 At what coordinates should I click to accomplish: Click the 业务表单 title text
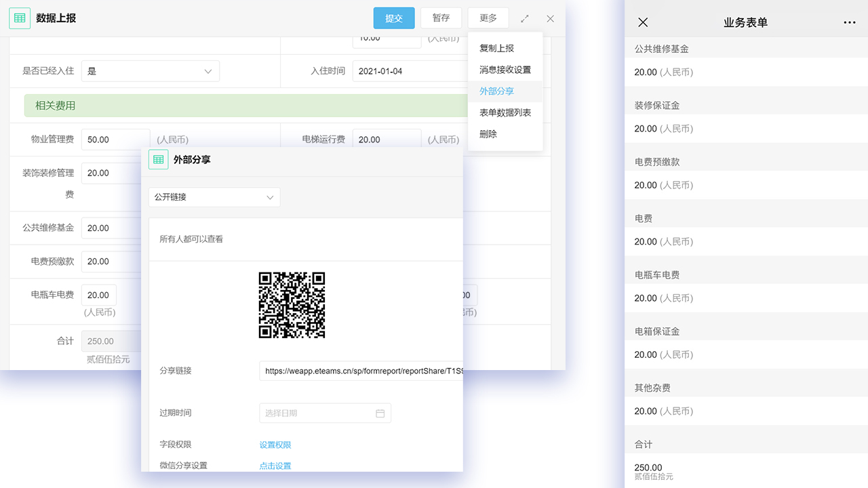pyautogui.click(x=745, y=22)
